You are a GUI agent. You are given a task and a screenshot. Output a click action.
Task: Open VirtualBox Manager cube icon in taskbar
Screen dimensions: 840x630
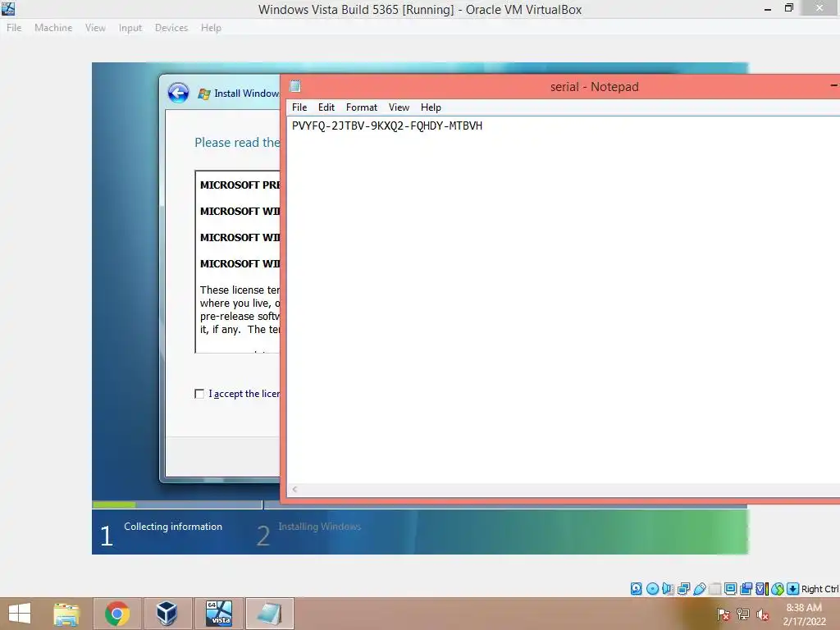pyautogui.click(x=167, y=614)
